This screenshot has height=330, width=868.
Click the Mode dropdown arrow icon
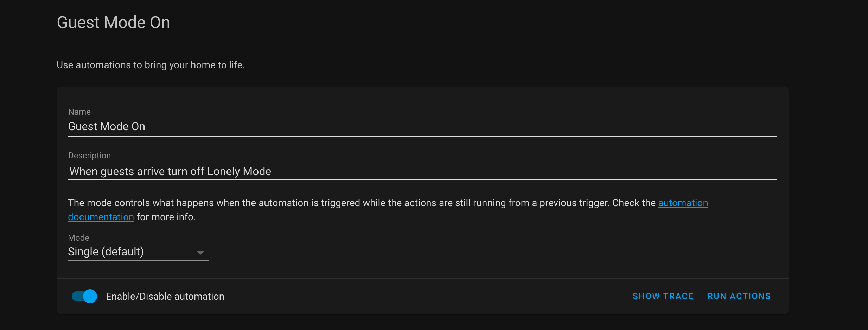coord(200,253)
